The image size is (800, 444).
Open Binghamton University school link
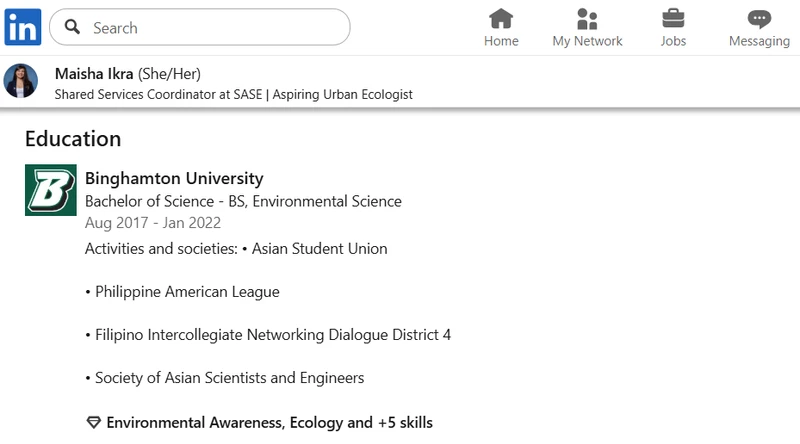[x=174, y=178]
